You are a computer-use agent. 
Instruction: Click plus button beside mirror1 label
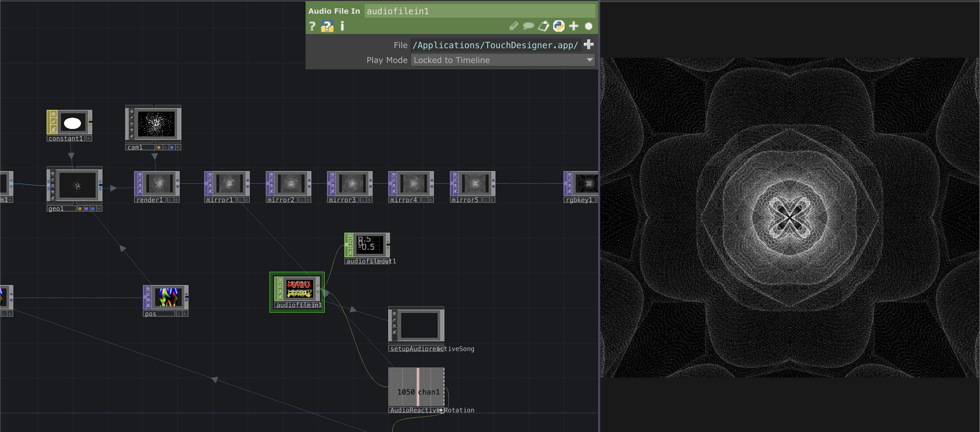click(x=246, y=200)
